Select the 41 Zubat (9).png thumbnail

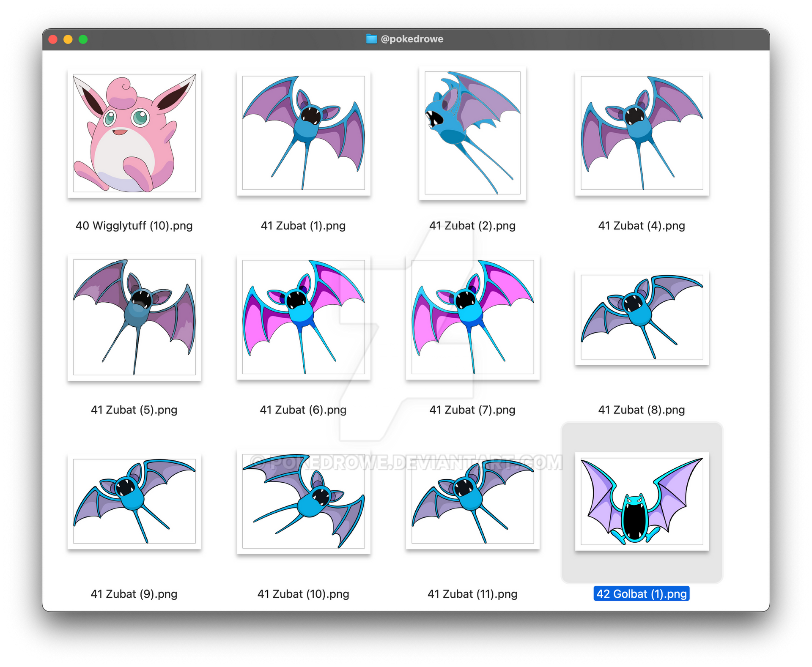pos(134,501)
